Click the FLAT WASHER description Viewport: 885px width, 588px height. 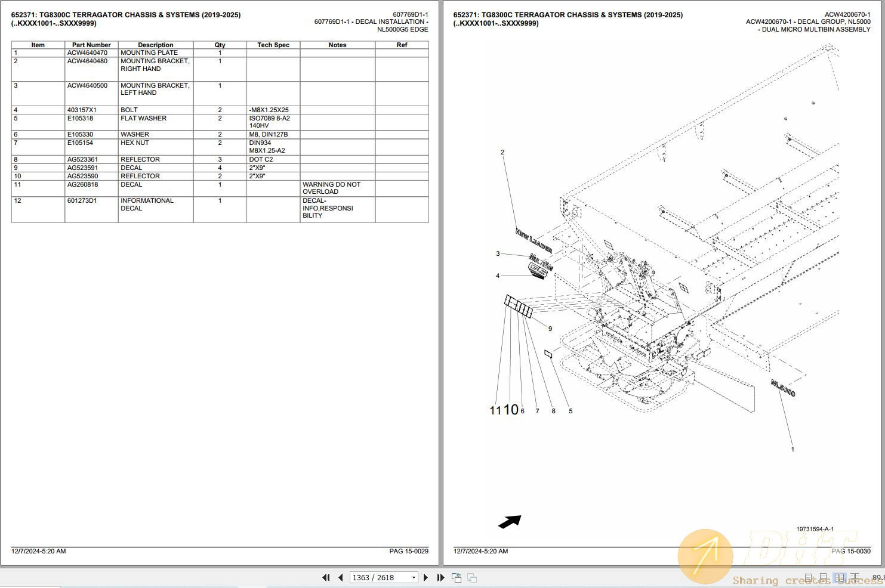[143, 118]
